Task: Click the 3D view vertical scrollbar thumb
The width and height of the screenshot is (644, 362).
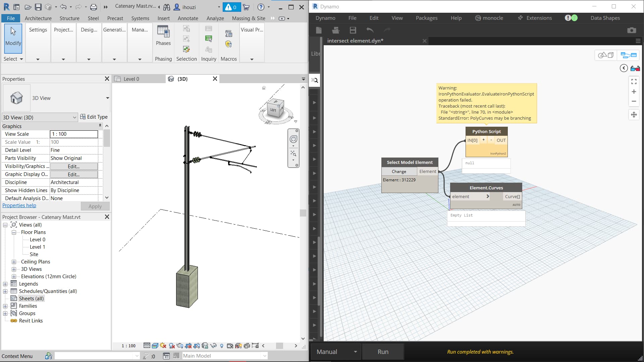Action: [x=303, y=213]
